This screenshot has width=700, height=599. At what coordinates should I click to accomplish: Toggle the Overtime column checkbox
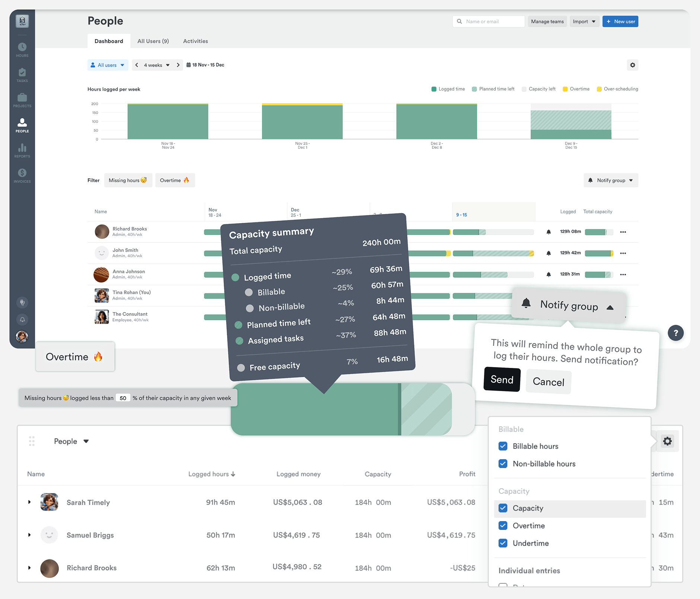503,526
